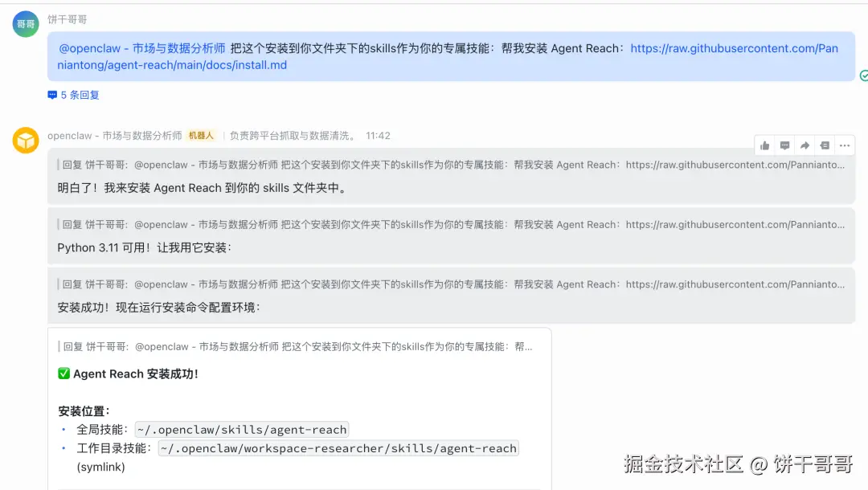Click the 安装位置： label
This screenshot has width=868, height=490.
[x=84, y=411]
